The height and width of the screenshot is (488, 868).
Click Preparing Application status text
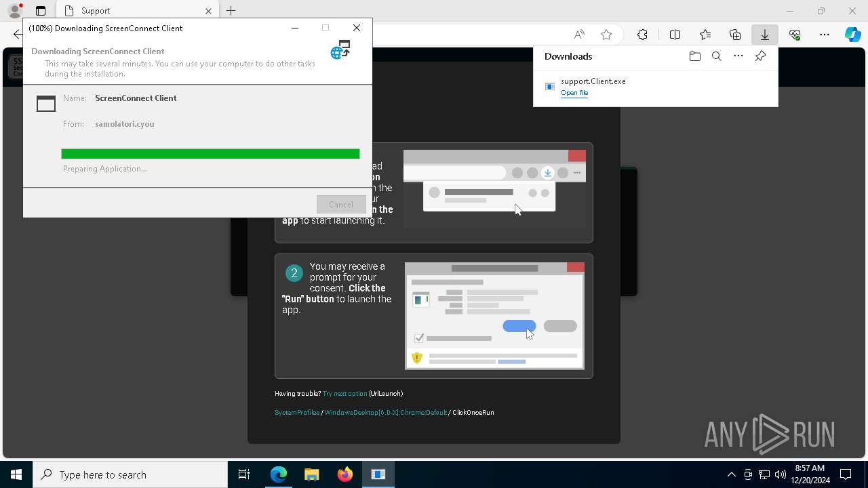pyautogui.click(x=105, y=169)
